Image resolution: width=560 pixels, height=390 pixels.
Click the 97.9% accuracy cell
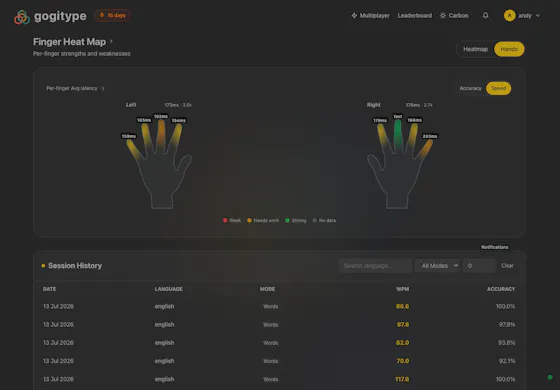[x=507, y=325]
